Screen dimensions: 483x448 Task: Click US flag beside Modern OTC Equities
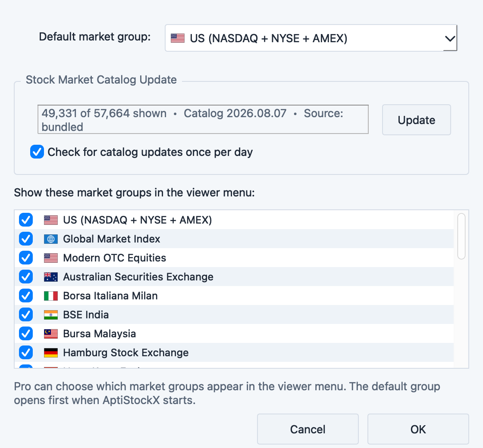click(x=51, y=258)
